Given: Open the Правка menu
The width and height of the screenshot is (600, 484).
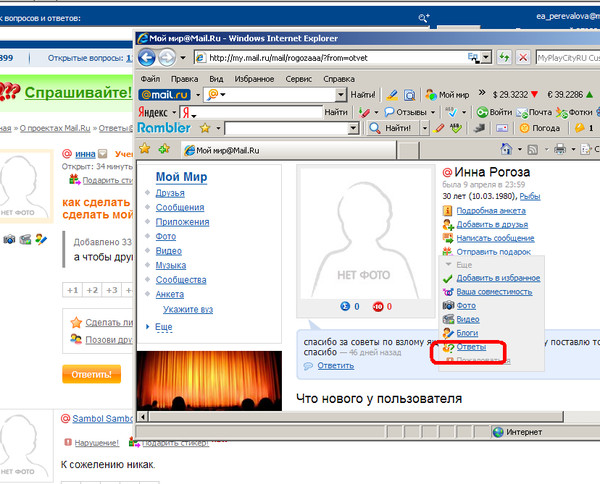Looking at the screenshot, I should [x=184, y=79].
